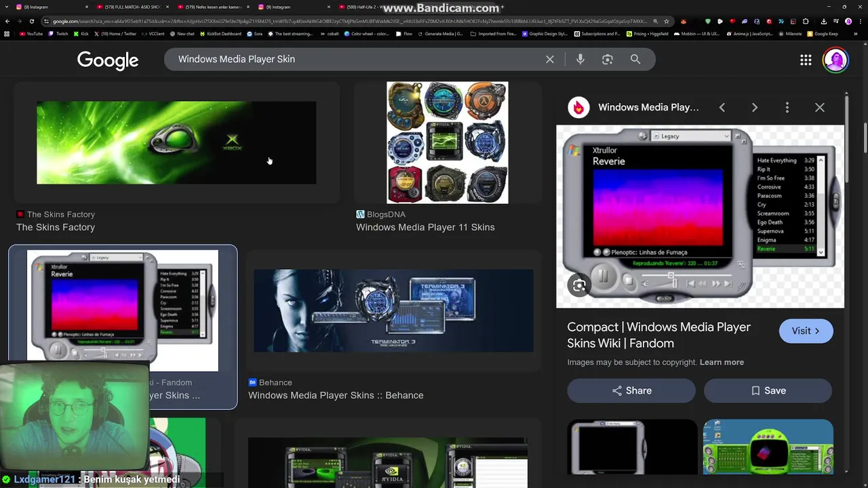The height and width of the screenshot is (488, 868).
Task: Open the Google account profile picture
Action: coord(835,60)
